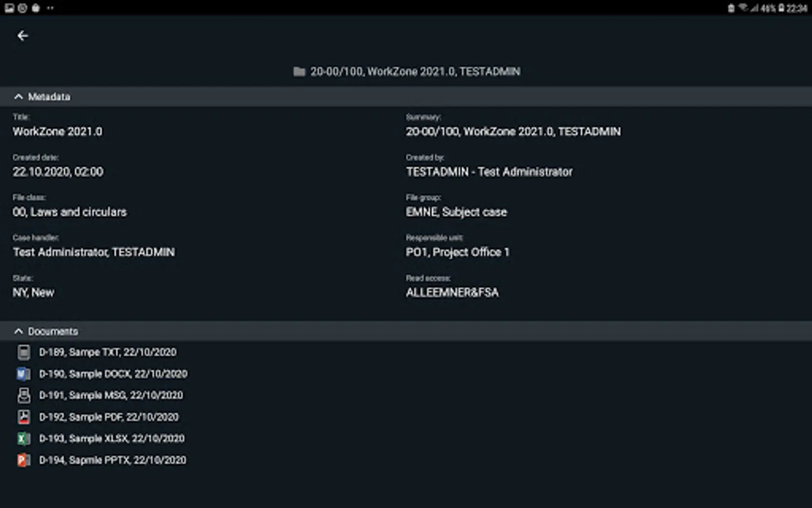The width and height of the screenshot is (812, 508).
Task: Collapse the Documents section chevron
Action: [x=19, y=331]
